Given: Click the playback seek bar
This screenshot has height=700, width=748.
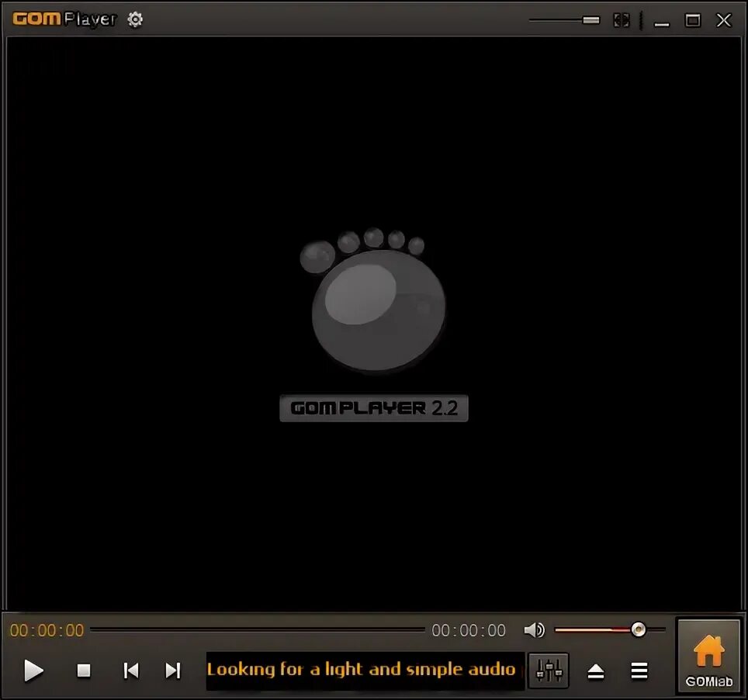Looking at the screenshot, I should pos(258,630).
